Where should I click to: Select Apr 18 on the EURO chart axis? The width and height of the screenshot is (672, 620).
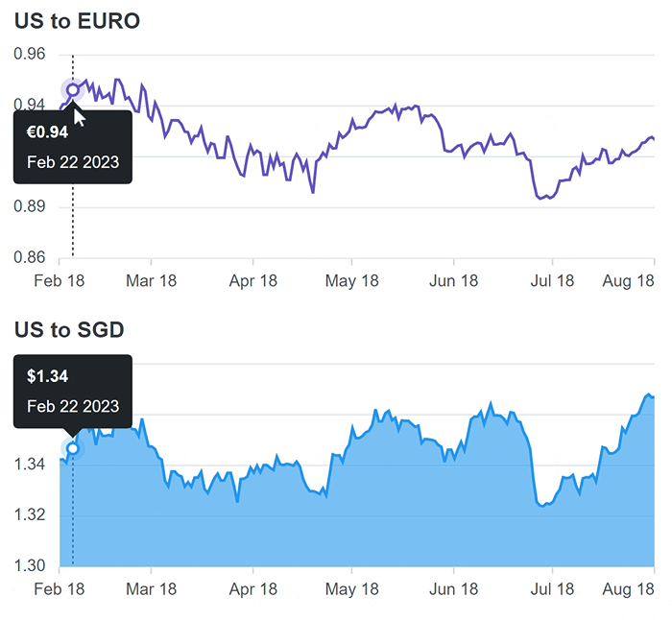click(x=253, y=280)
